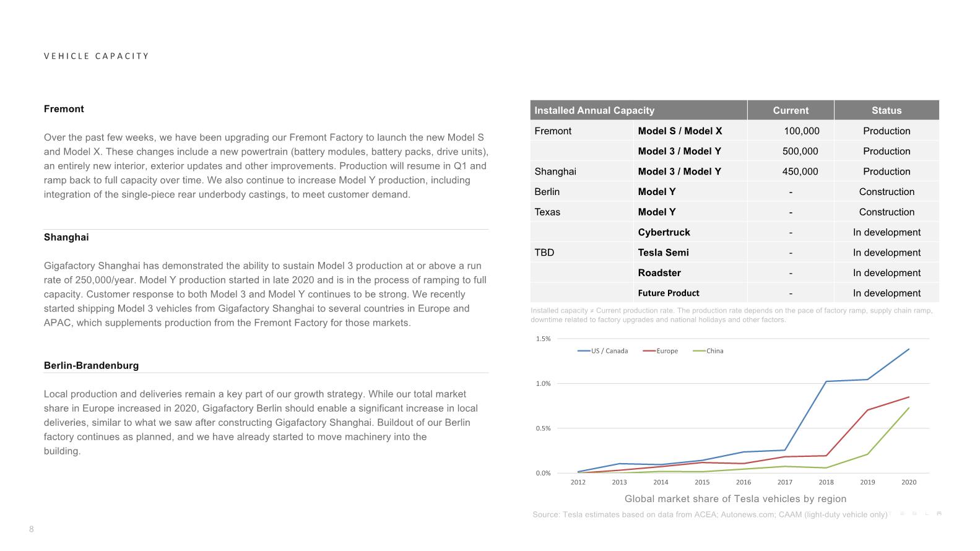Click the Status column header

[x=887, y=110]
